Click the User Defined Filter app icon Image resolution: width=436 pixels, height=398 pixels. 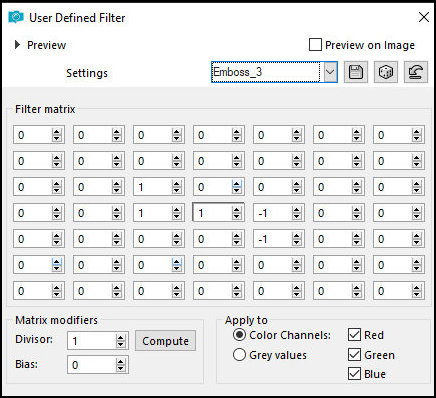pyautogui.click(x=16, y=17)
